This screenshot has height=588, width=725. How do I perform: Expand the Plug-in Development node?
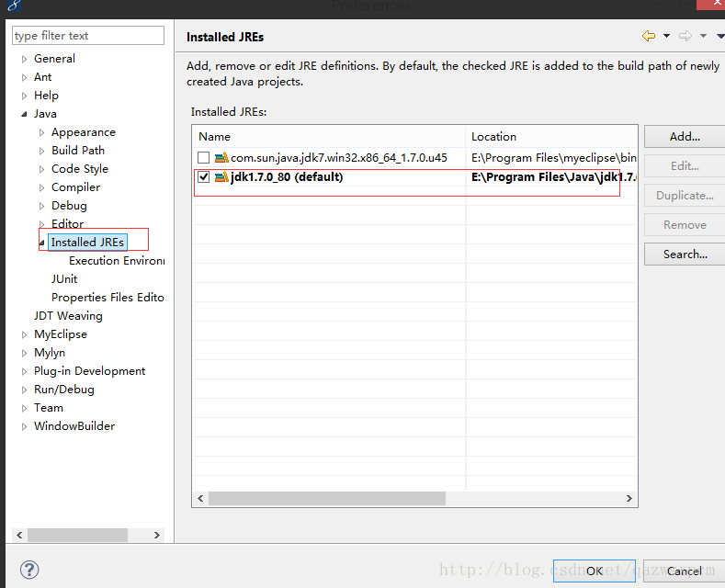(25, 372)
